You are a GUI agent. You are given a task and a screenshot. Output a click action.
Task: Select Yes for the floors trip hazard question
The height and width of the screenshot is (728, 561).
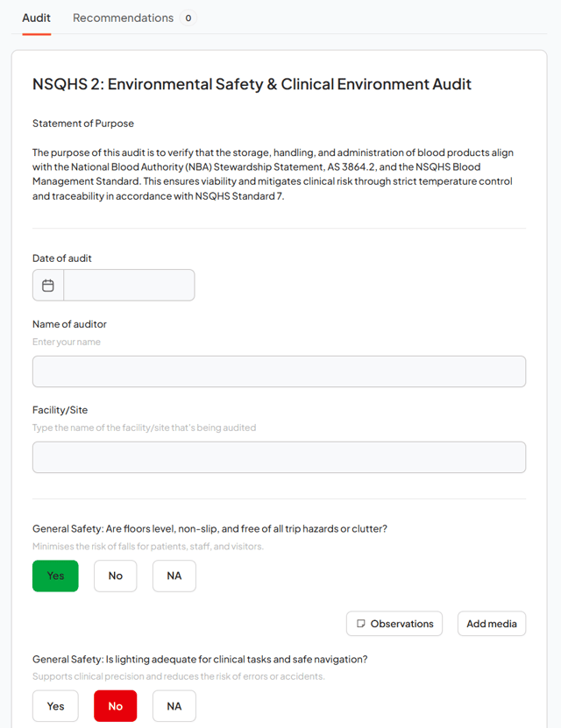(55, 576)
